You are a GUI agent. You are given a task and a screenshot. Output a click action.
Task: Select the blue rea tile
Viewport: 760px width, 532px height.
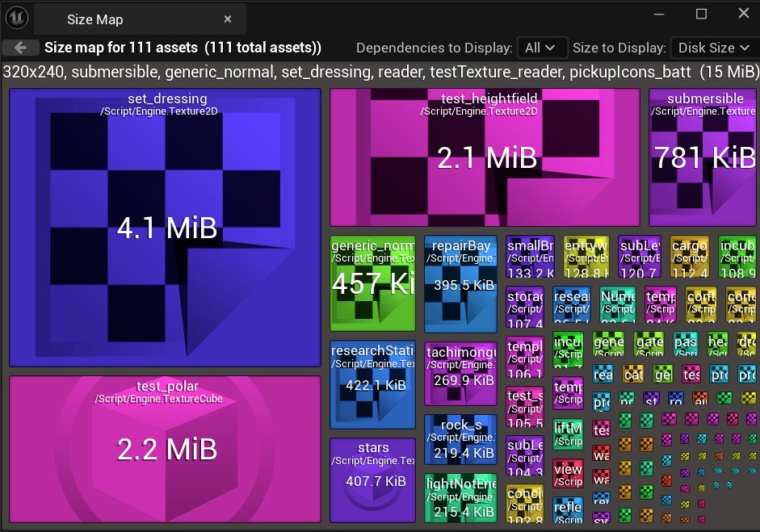tap(603, 374)
